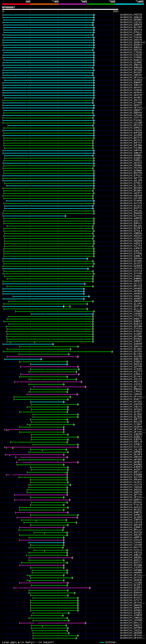The height and width of the screenshot is (644, 146).
Task: Click the query end position 415
Action: click(x=115, y=11)
